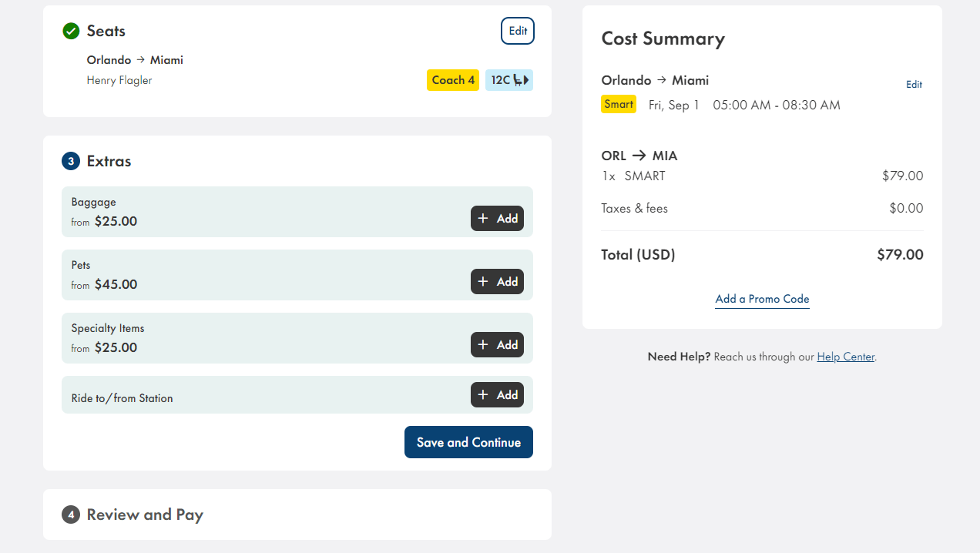Click the green checkmark beside Seats

click(x=70, y=32)
